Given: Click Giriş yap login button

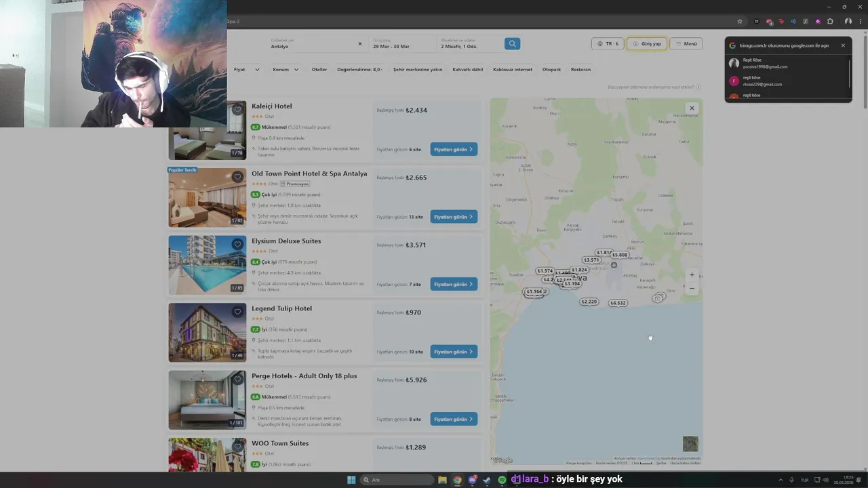Looking at the screenshot, I should coord(647,43).
